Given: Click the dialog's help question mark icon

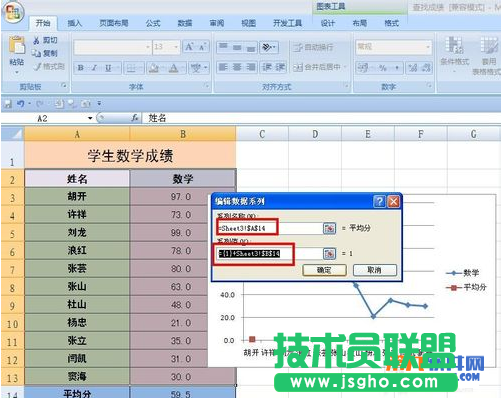Looking at the screenshot, I should coord(380,201).
